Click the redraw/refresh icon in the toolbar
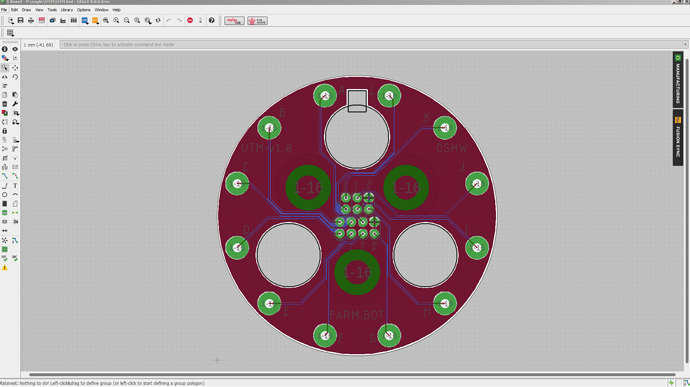 point(158,20)
